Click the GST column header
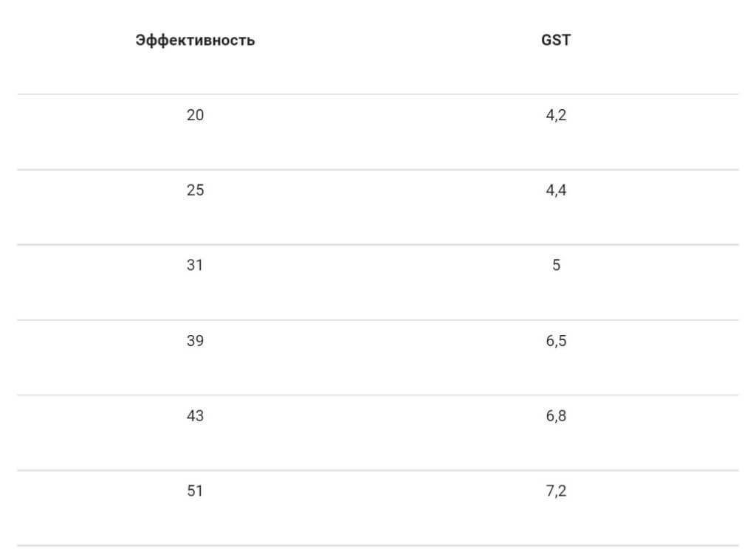 [556, 41]
